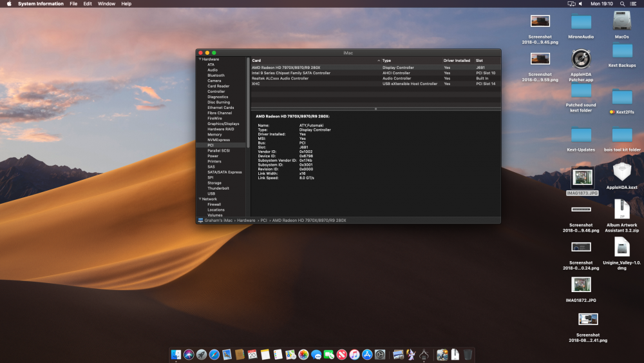The image size is (644, 363).
Task: Open App Store in the dock
Action: click(367, 355)
